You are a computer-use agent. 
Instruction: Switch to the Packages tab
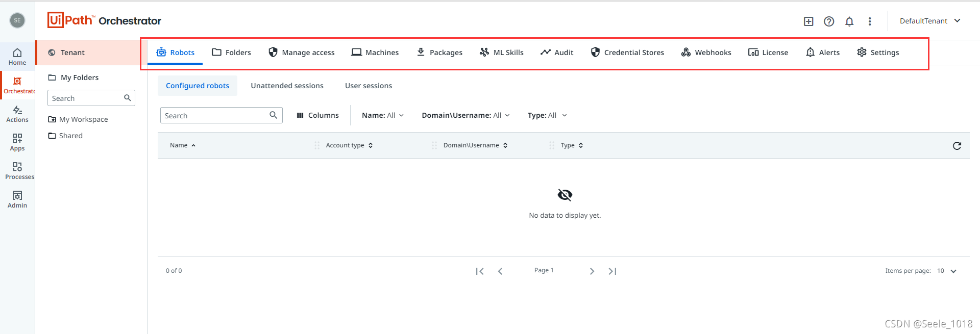pyautogui.click(x=439, y=53)
